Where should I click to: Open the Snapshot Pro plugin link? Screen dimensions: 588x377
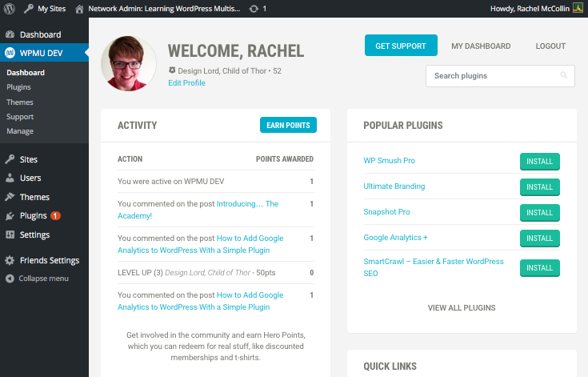(386, 211)
